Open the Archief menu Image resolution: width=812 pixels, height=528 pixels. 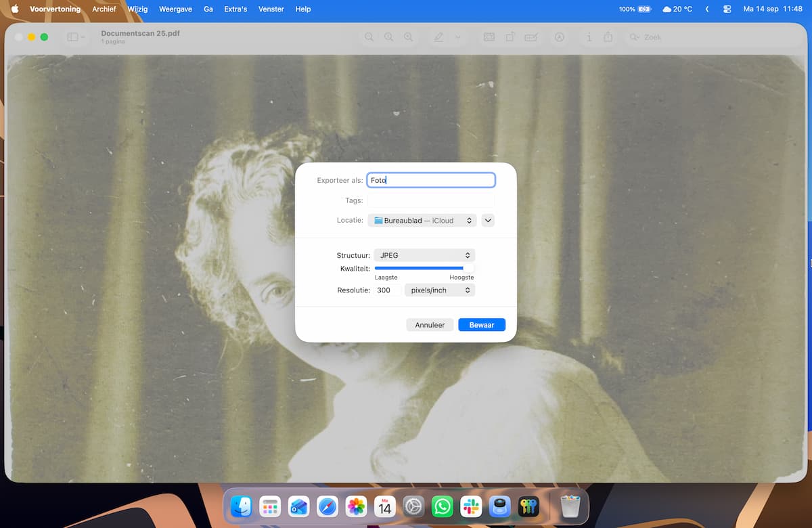coord(104,9)
